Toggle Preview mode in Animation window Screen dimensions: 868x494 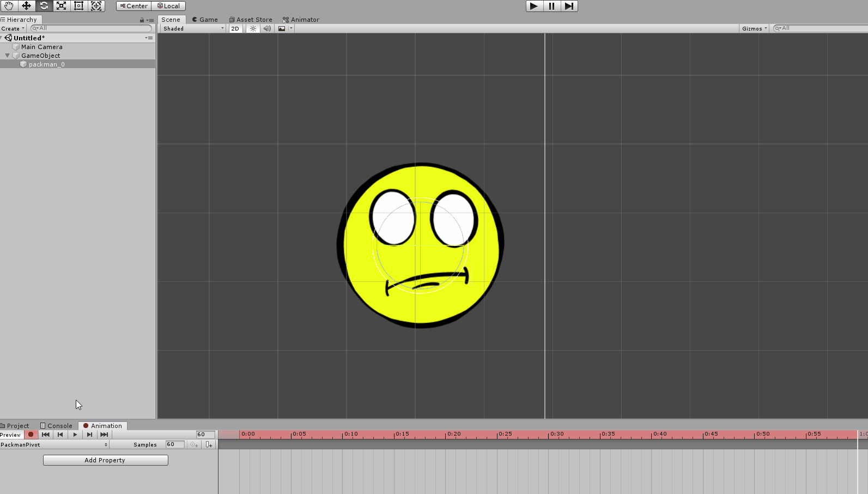[x=11, y=435]
